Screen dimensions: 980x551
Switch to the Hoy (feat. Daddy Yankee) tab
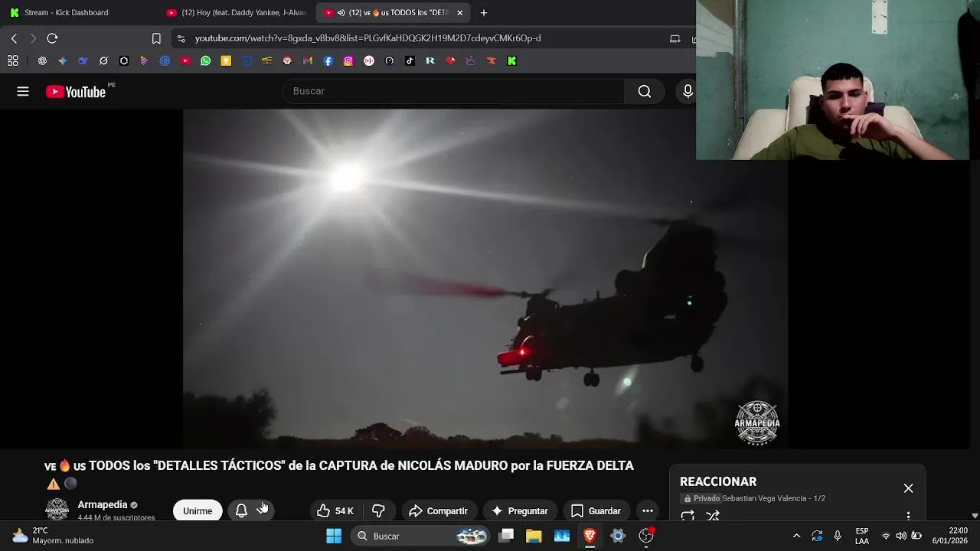[236, 12]
